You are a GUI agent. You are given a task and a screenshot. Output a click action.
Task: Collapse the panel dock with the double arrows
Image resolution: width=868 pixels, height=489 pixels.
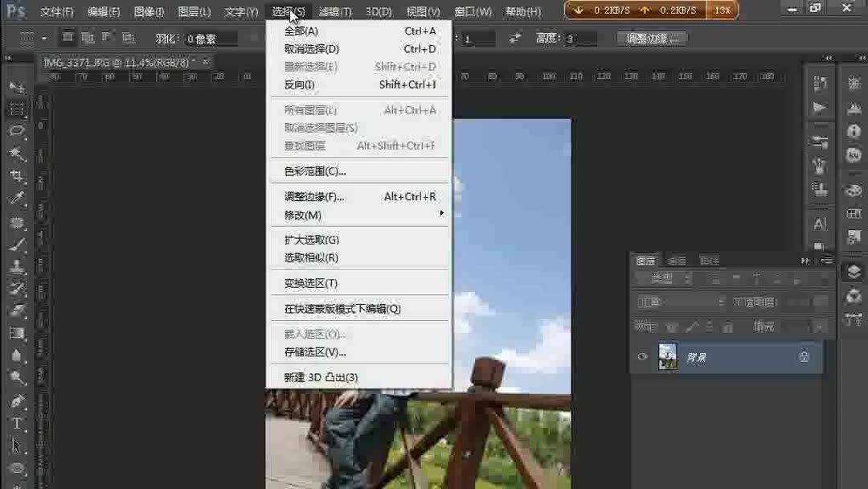(x=805, y=259)
